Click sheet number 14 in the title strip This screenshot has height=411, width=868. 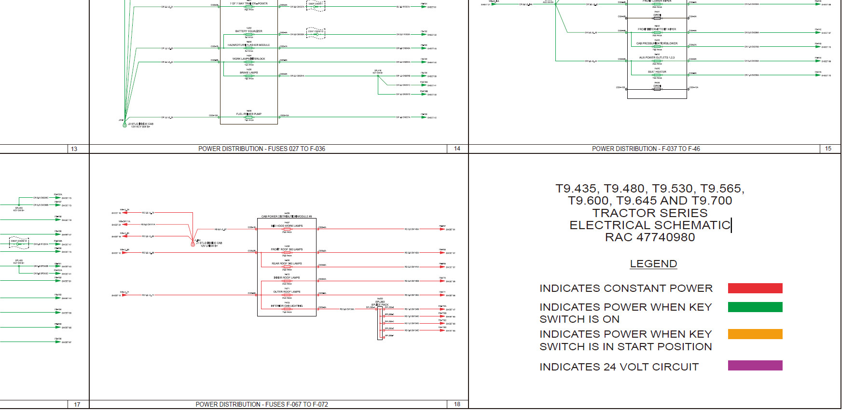(x=457, y=149)
